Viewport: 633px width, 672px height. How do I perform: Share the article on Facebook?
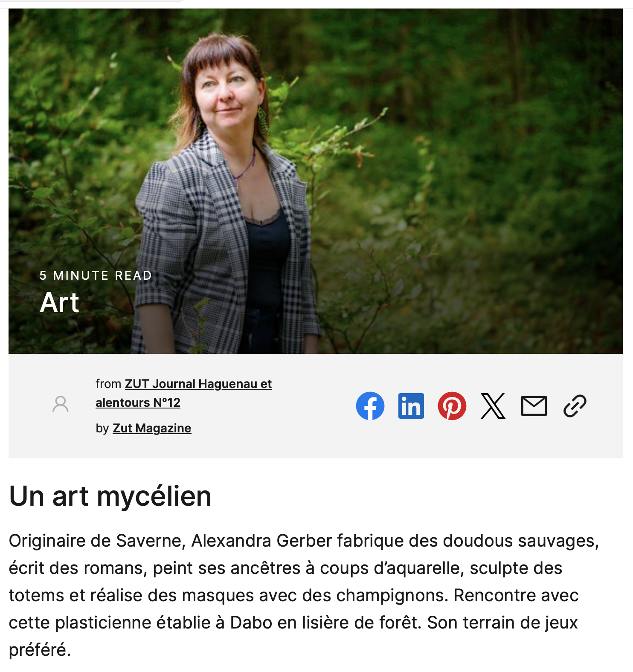370,406
